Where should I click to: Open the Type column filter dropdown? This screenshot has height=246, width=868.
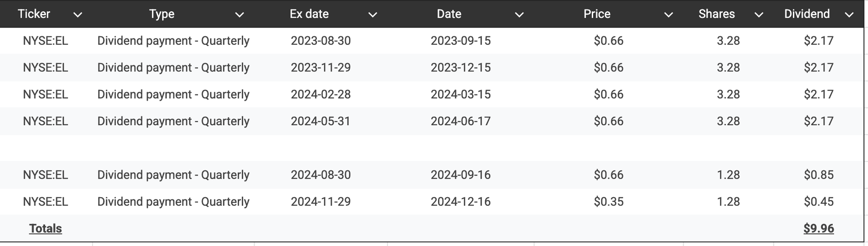pyautogui.click(x=240, y=14)
